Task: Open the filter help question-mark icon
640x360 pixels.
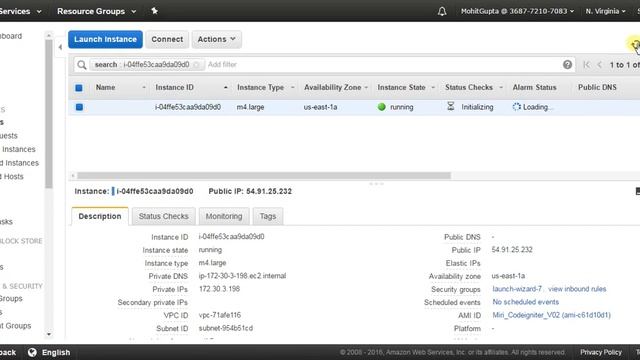Action: (x=567, y=64)
